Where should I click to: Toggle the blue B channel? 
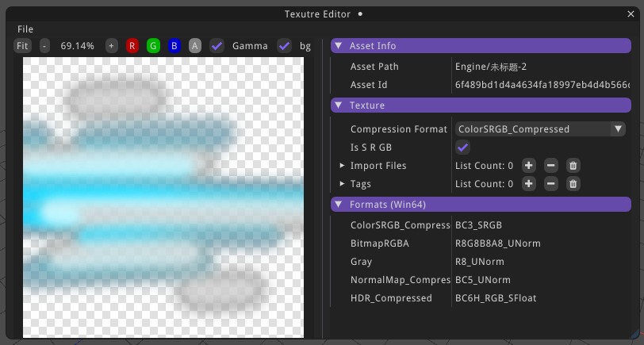(x=174, y=45)
